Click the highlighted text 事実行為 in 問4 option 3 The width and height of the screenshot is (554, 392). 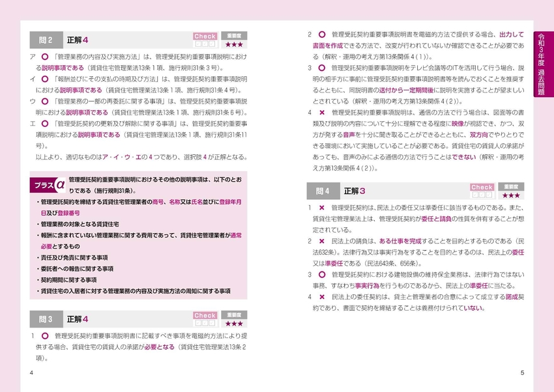click(x=367, y=286)
